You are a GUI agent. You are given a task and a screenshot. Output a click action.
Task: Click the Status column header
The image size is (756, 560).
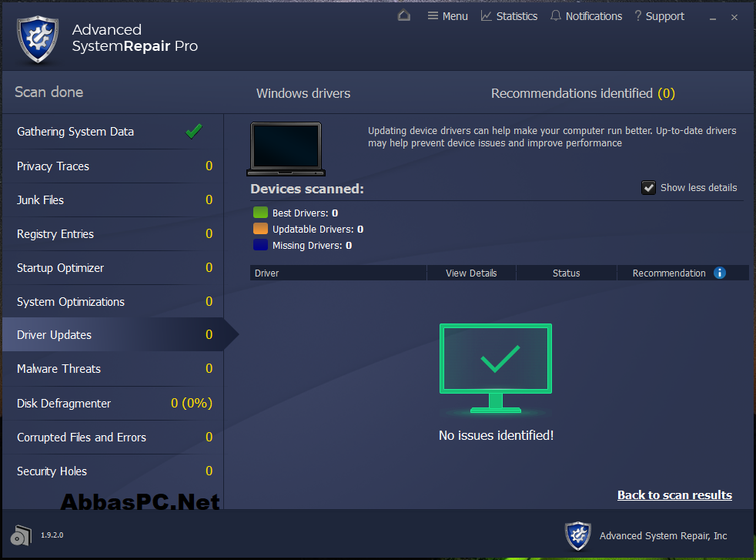point(566,273)
